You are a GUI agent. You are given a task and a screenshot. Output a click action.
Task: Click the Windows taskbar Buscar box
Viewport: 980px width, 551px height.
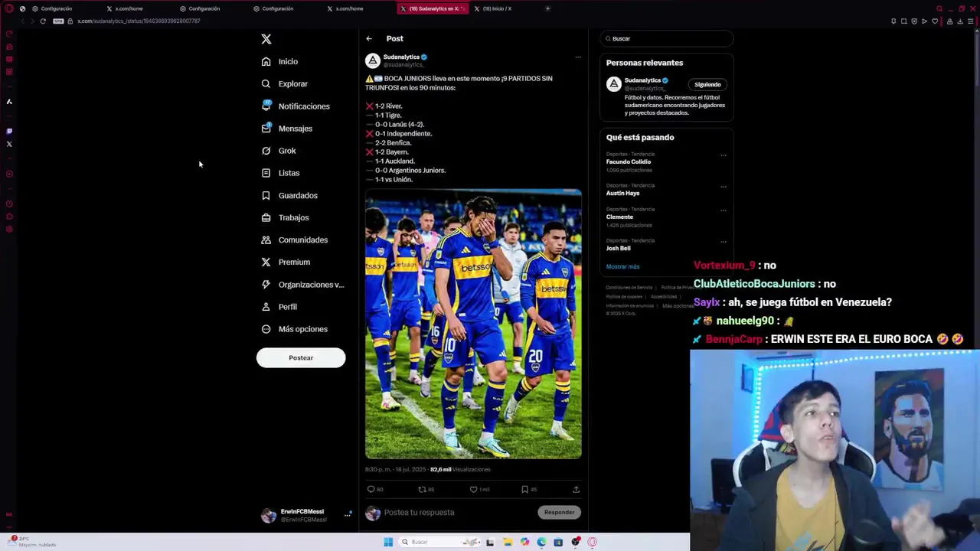440,542
